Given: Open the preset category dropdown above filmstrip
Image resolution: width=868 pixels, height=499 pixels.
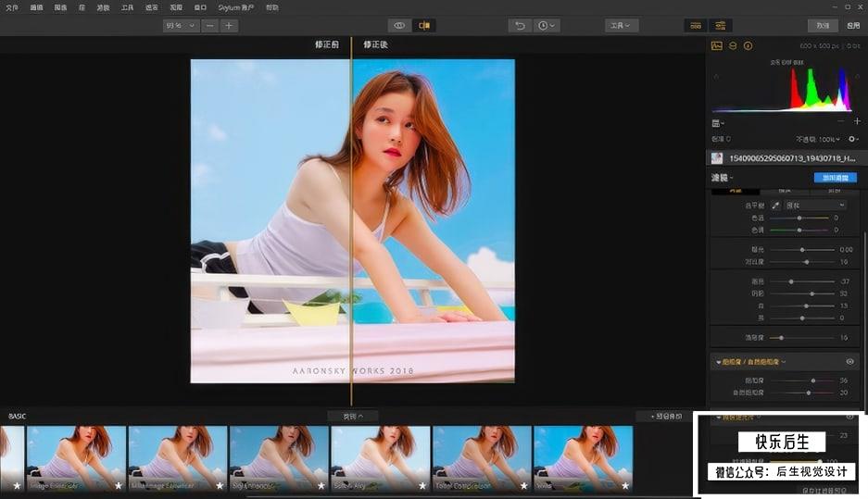Looking at the screenshot, I should (x=353, y=416).
